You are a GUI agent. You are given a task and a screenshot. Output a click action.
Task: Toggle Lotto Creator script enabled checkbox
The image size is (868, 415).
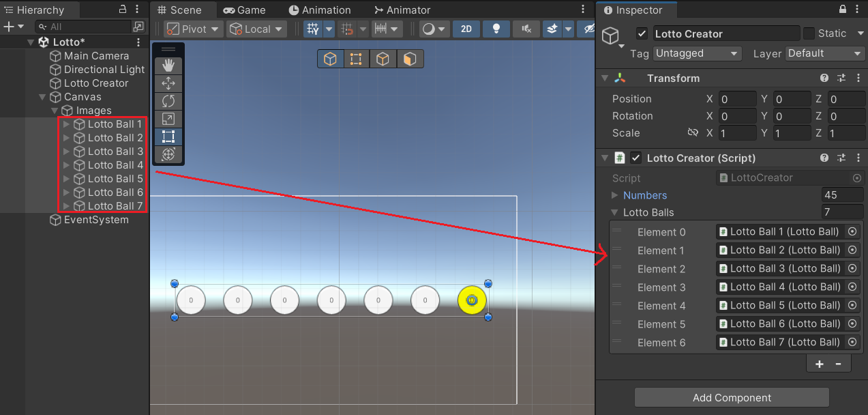[635, 158]
